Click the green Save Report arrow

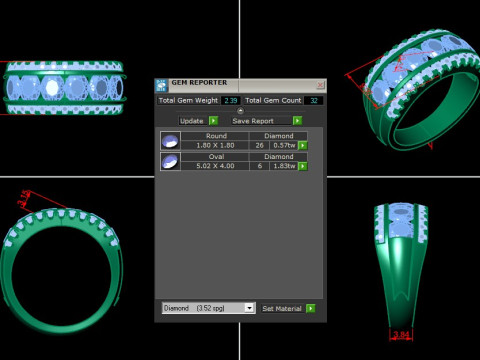pos(297,121)
